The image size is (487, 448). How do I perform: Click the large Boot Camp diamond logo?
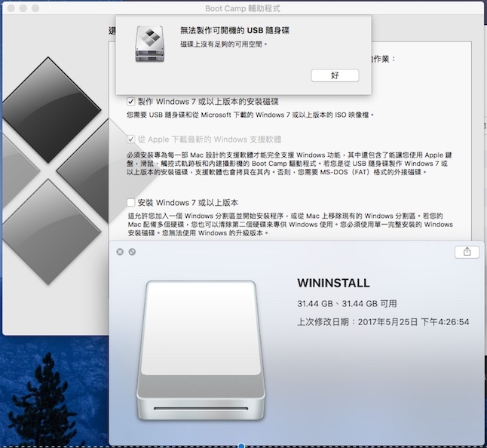[55, 171]
